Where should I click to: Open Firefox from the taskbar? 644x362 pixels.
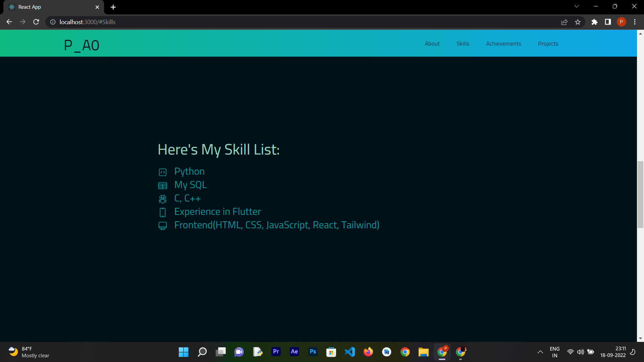368,352
